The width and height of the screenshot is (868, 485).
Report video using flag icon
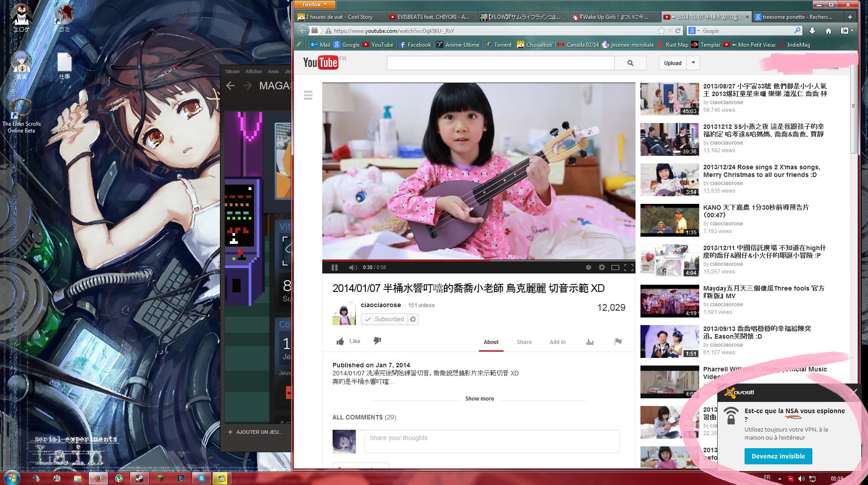coord(618,342)
